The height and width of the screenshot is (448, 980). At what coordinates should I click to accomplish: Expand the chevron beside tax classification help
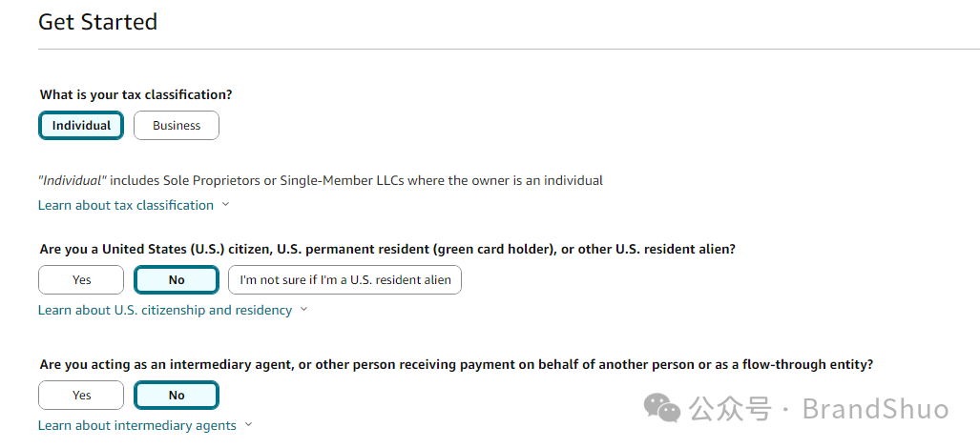point(226,205)
